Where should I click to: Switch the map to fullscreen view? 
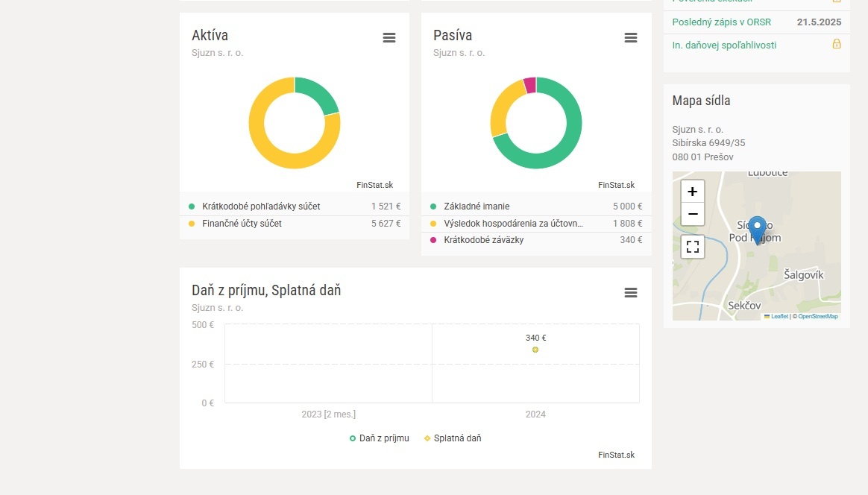click(692, 246)
